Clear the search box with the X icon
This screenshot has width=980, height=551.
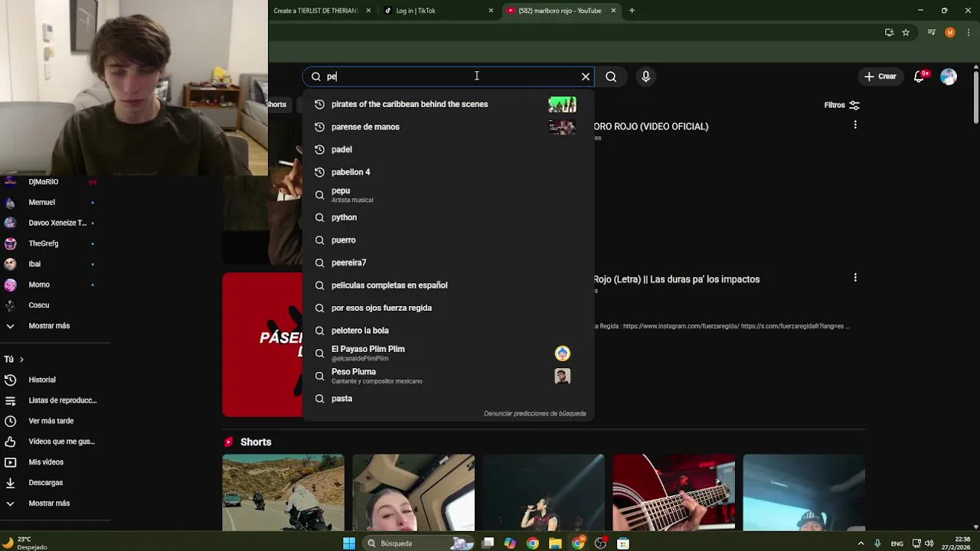(586, 77)
